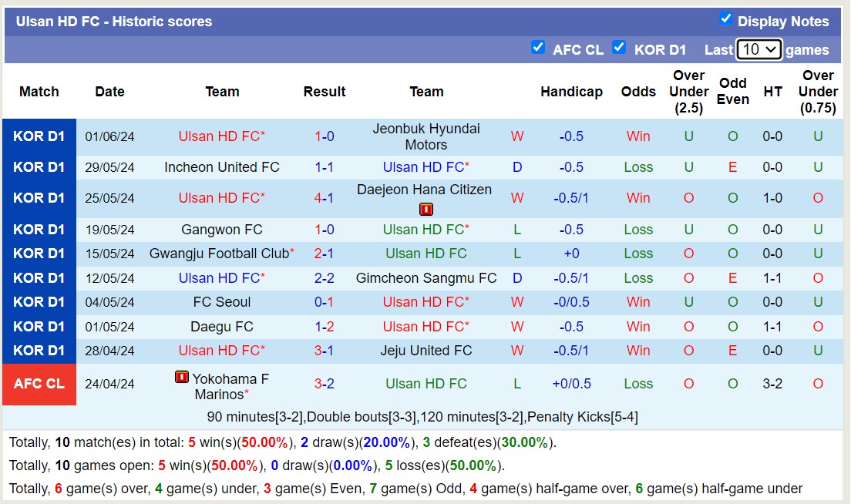The image size is (851, 504).
Task: Click the Handicap column header
Action: 571,91
